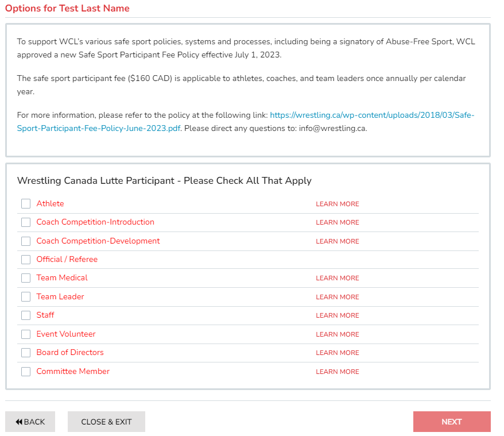Tick the Coach Competition-Introduction checkbox

pyautogui.click(x=26, y=222)
